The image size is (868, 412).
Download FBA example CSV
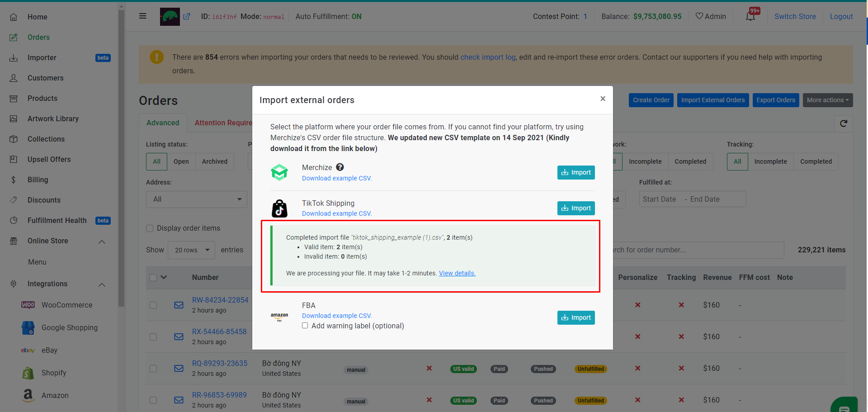(x=337, y=316)
